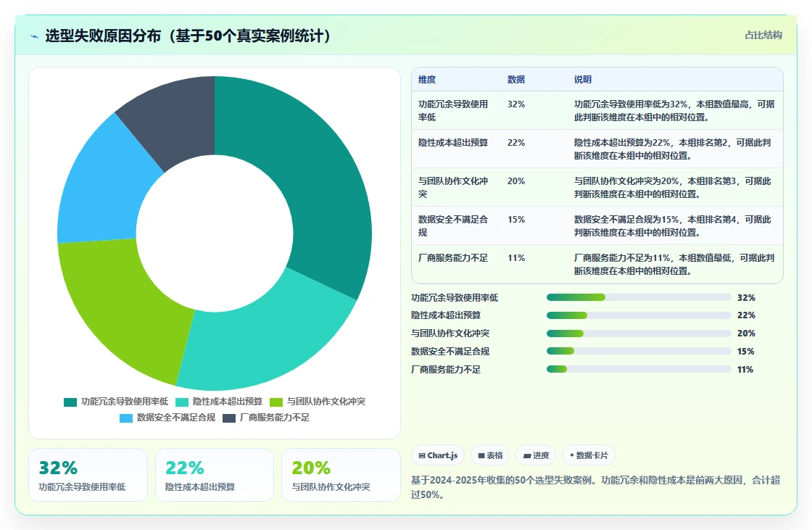Image resolution: width=812 pixels, height=530 pixels.
Task: Toggle 功能冗余导致使用率低 legend swatch
Action: pos(70,402)
